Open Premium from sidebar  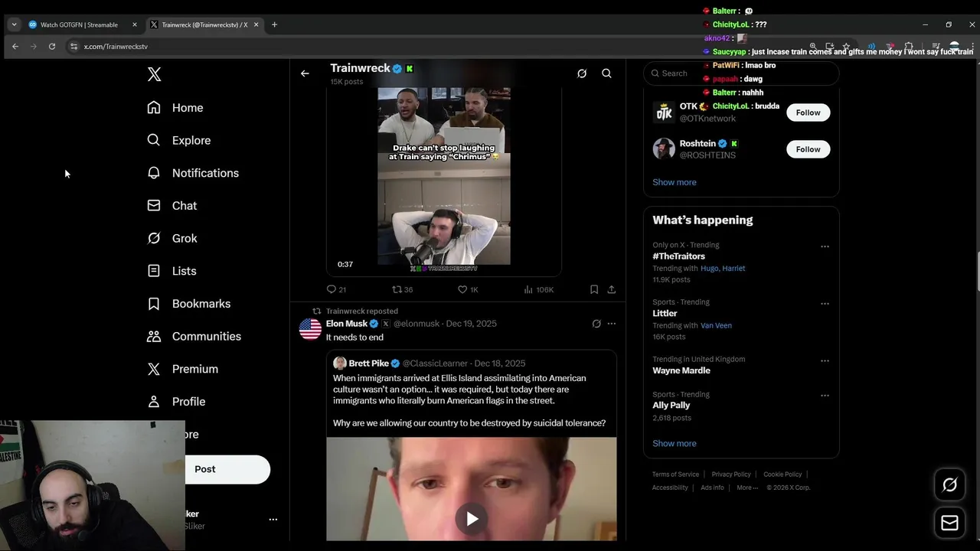click(x=182, y=369)
